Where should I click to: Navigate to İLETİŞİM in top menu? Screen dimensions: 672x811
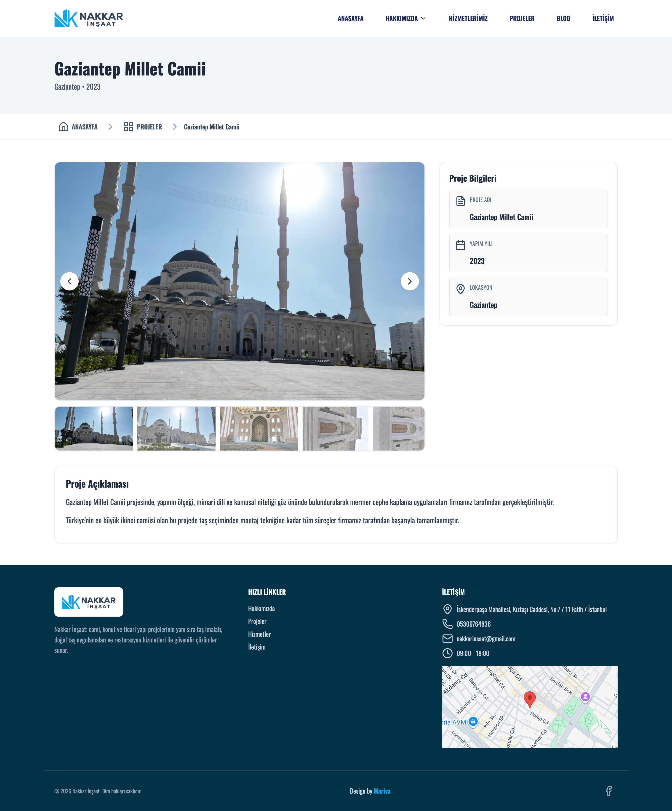pyautogui.click(x=603, y=18)
